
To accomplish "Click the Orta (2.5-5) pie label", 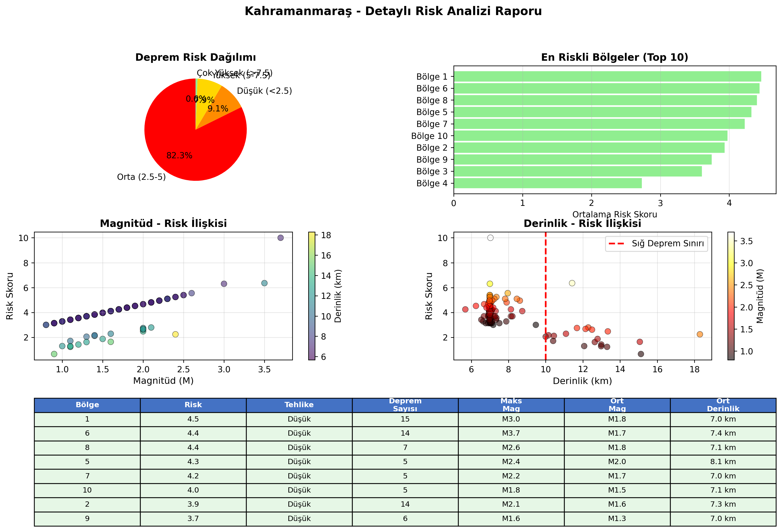I will pos(141,177).
